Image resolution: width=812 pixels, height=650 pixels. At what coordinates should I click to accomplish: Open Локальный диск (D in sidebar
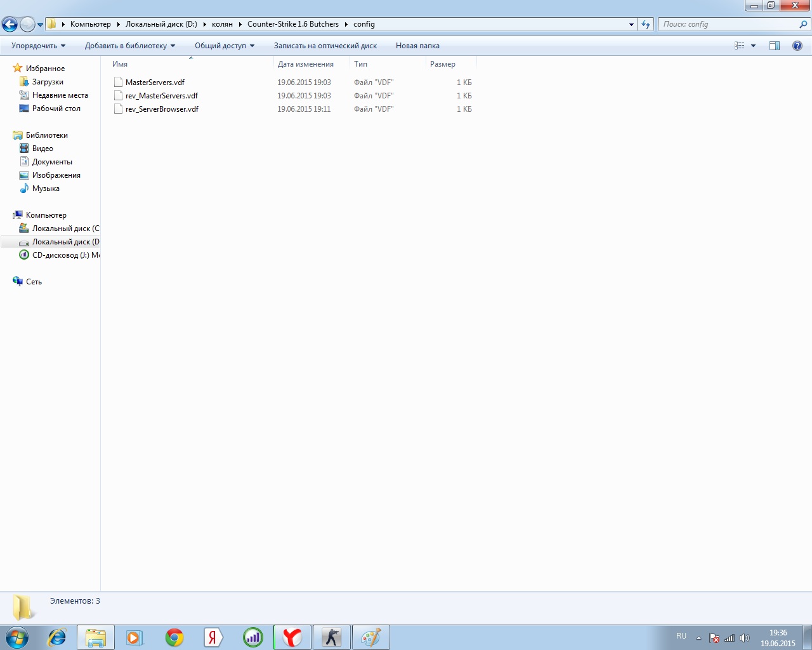pos(65,242)
